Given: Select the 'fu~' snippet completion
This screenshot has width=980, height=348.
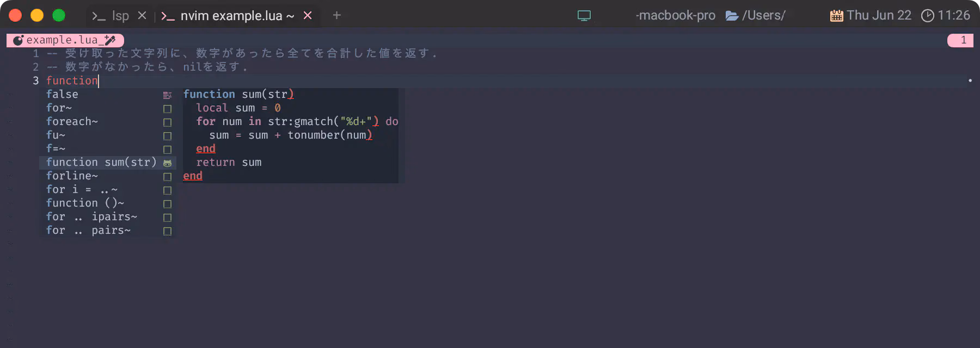Looking at the screenshot, I should [108, 135].
